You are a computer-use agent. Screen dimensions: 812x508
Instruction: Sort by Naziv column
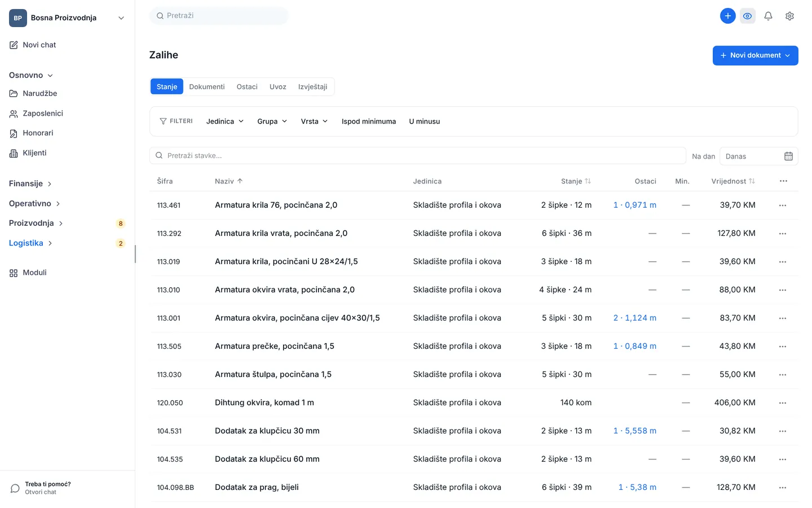tap(229, 181)
